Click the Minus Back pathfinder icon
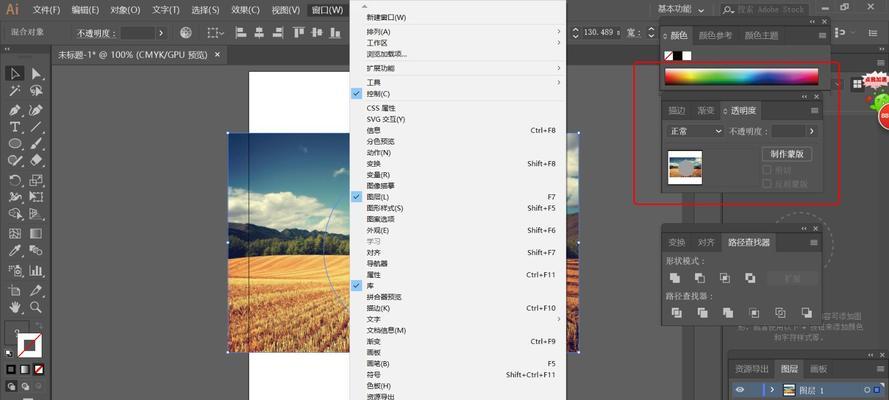 806,313
